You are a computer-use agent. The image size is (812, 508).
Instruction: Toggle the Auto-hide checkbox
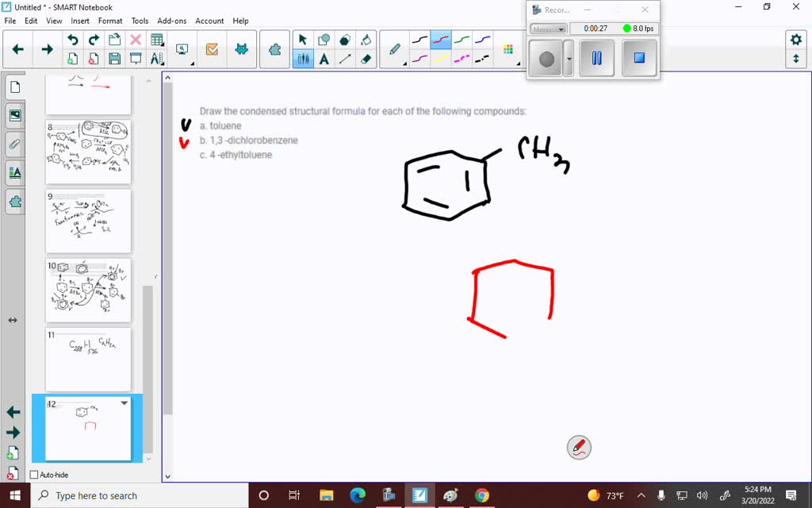(x=33, y=474)
